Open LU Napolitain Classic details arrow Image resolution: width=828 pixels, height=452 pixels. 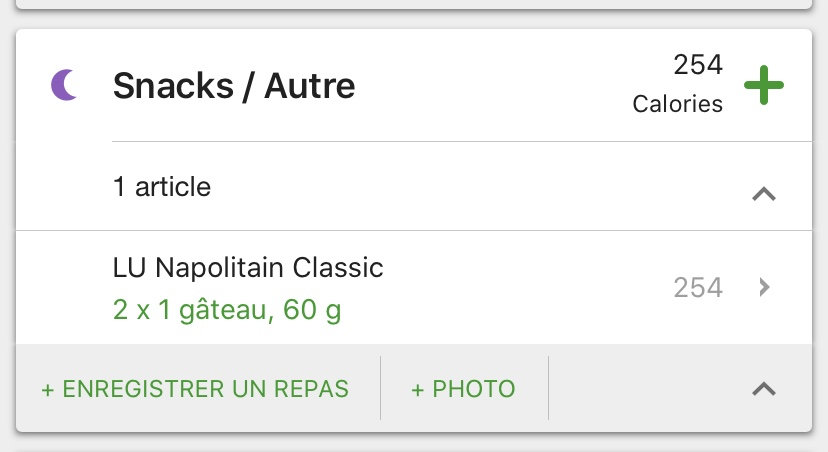[x=765, y=288]
